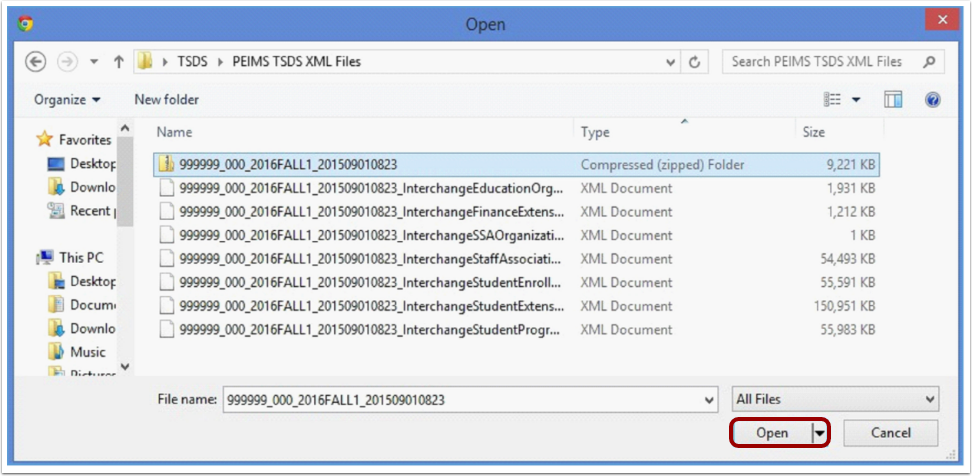Click the zipped folder icon in file list
Viewport: 972px width, 476px height.
[166, 164]
